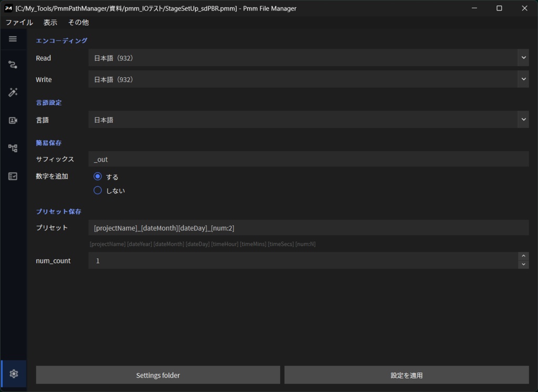Open the hamburger menu at sidebar top
538x392 pixels.
coord(13,39)
